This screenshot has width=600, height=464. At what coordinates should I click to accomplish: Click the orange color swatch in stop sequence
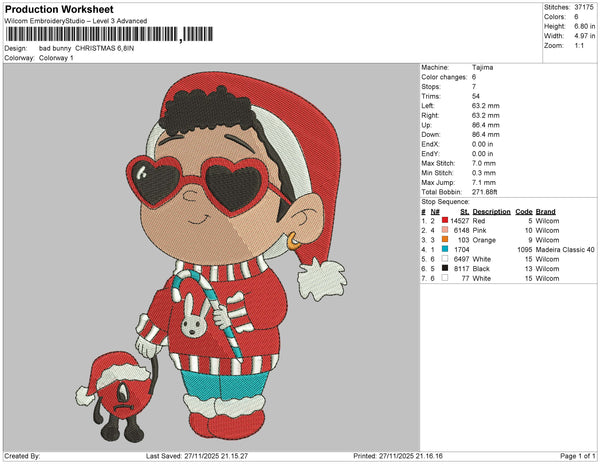(x=443, y=240)
